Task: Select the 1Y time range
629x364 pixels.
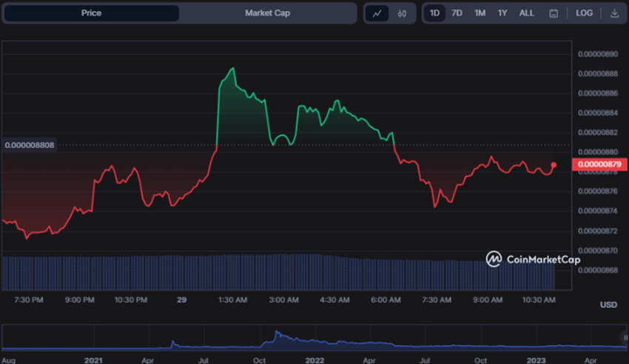Action: [502, 13]
